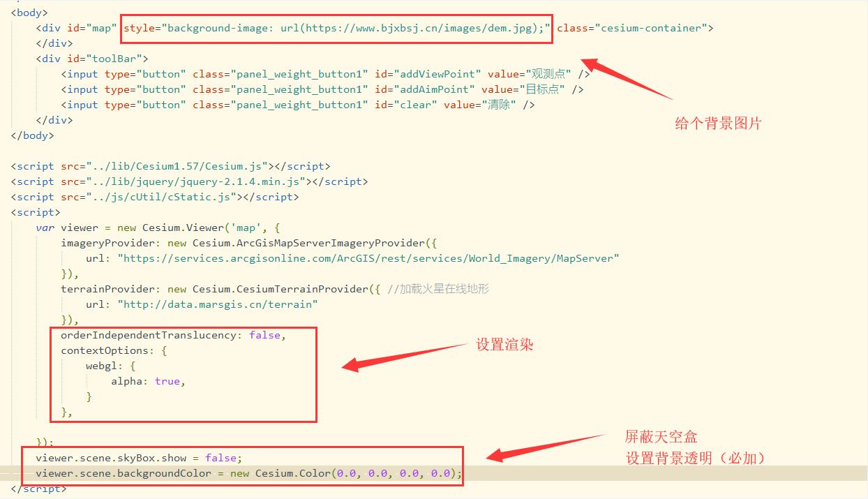Click the imageryProvider property name

[111, 243]
